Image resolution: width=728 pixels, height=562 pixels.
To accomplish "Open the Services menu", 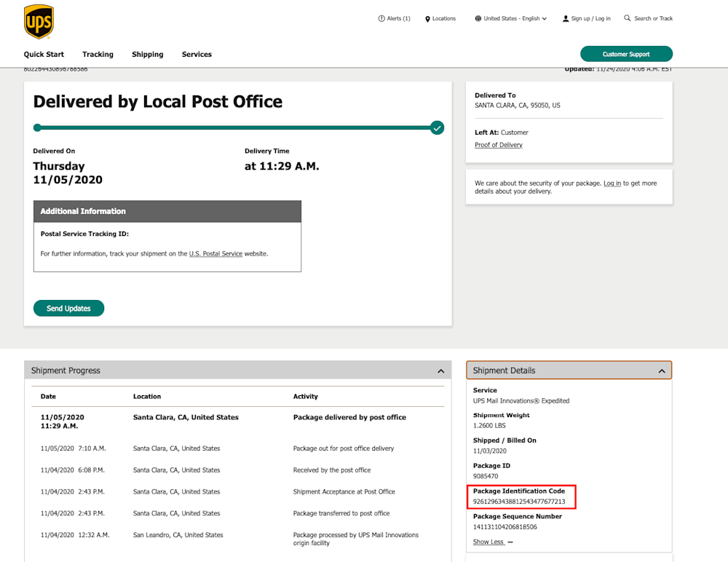I will (x=197, y=55).
